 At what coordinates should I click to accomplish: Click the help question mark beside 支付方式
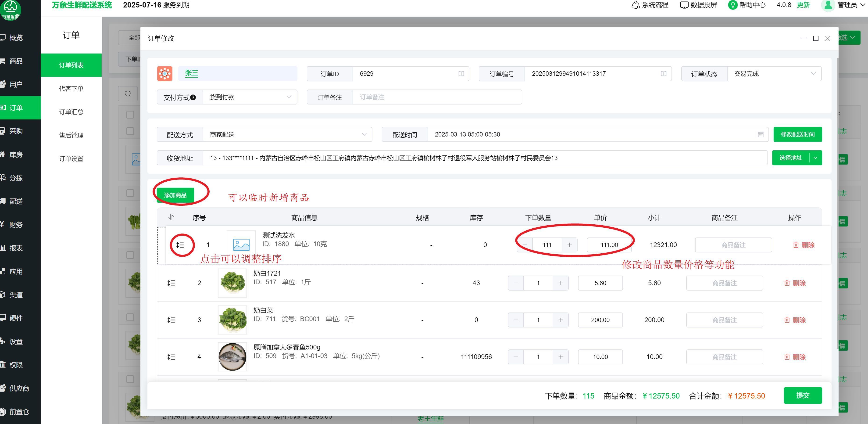click(193, 97)
